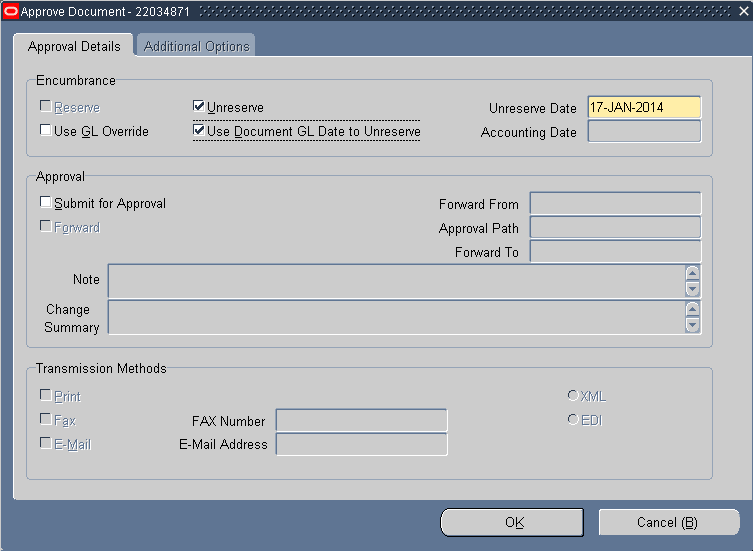Enable the Use GL Override checkbox
Viewport: 753px width, 551px height.
(x=46, y=130)
